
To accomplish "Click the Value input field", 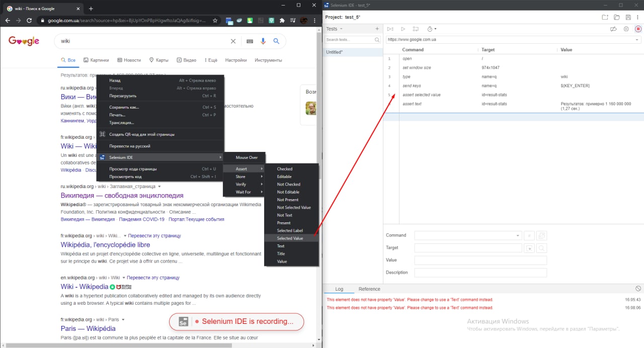I will tap(480, 260).
